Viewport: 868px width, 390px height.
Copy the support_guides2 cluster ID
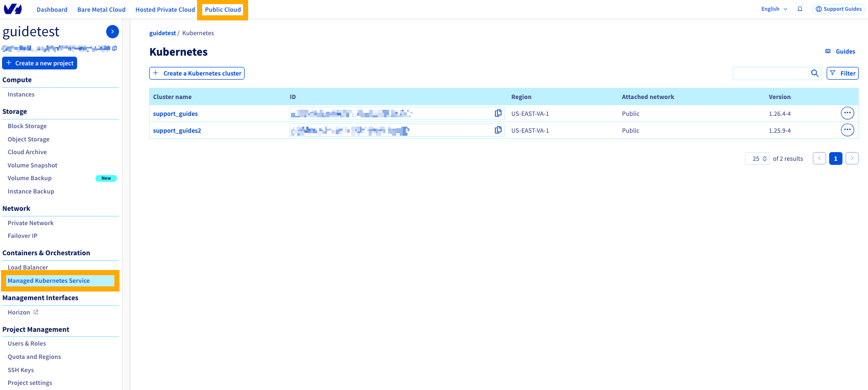498,130
